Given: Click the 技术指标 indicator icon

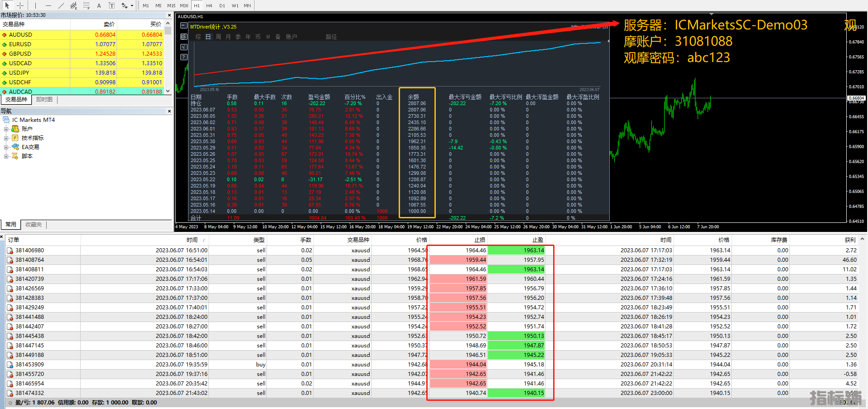Looking at the screenshot, I should click(15, 138).
